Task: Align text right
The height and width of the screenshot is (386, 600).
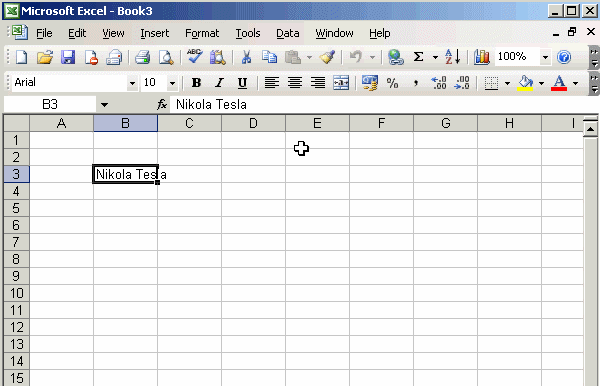Action: [x=318, y=83]
